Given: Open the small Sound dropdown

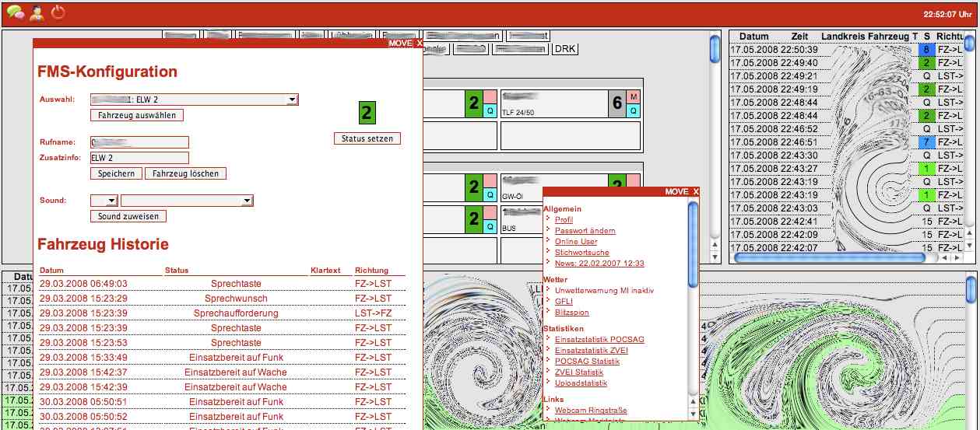Looking at the screenshot, I should point(104,201).
